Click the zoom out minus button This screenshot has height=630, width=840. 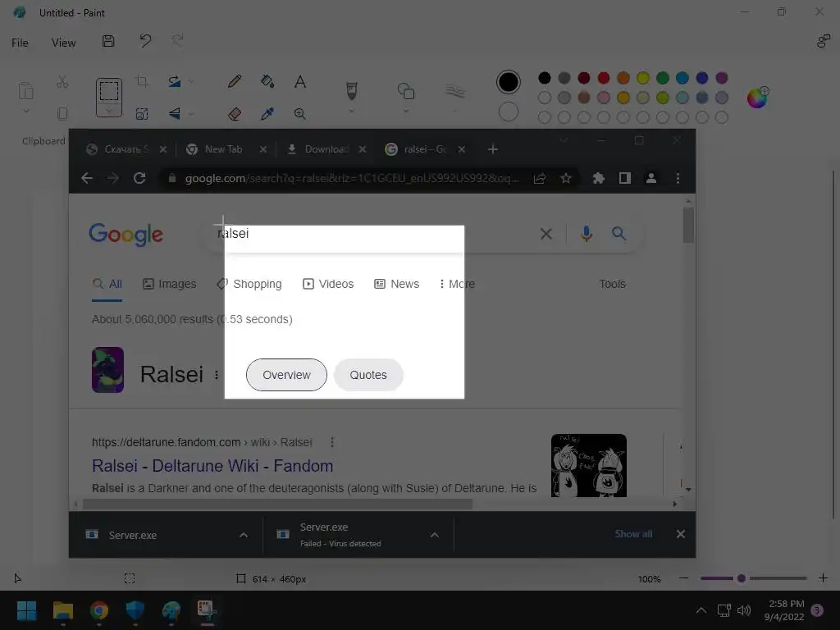click(x=683, y=578)
